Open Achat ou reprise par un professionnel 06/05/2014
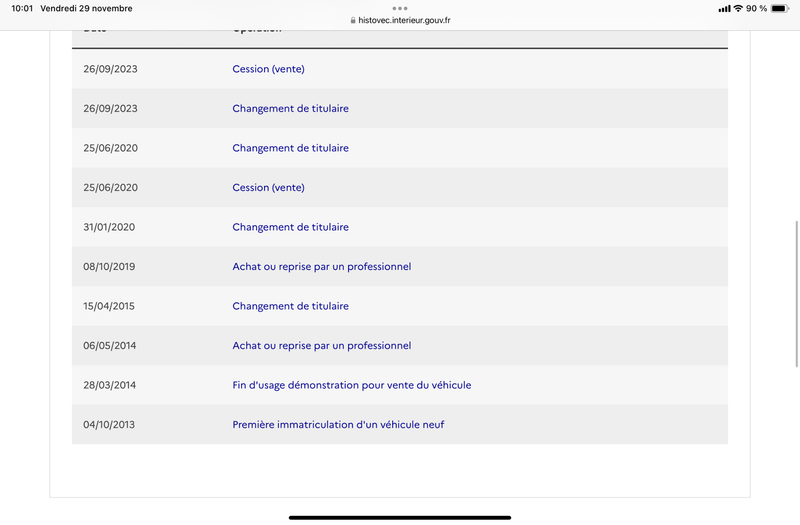Image resolution: width=800 pixels, height=525 pixels. pos(321,345)
